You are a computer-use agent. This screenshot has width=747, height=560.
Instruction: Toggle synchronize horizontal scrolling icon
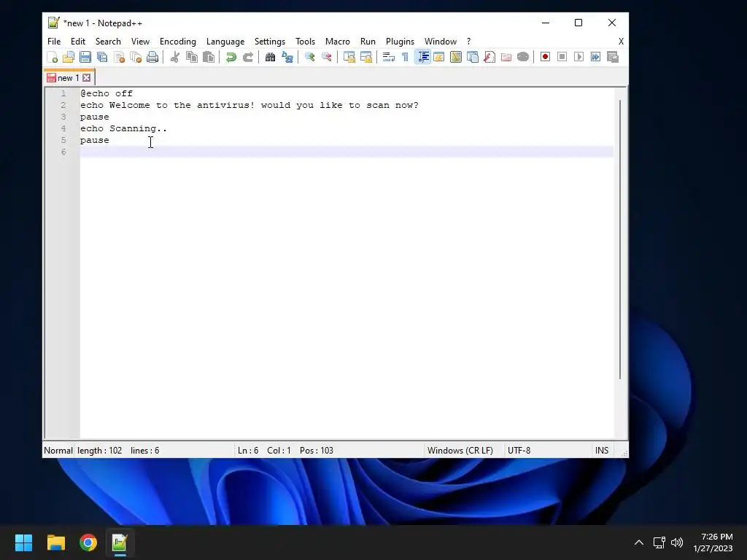tap(366, 57)
